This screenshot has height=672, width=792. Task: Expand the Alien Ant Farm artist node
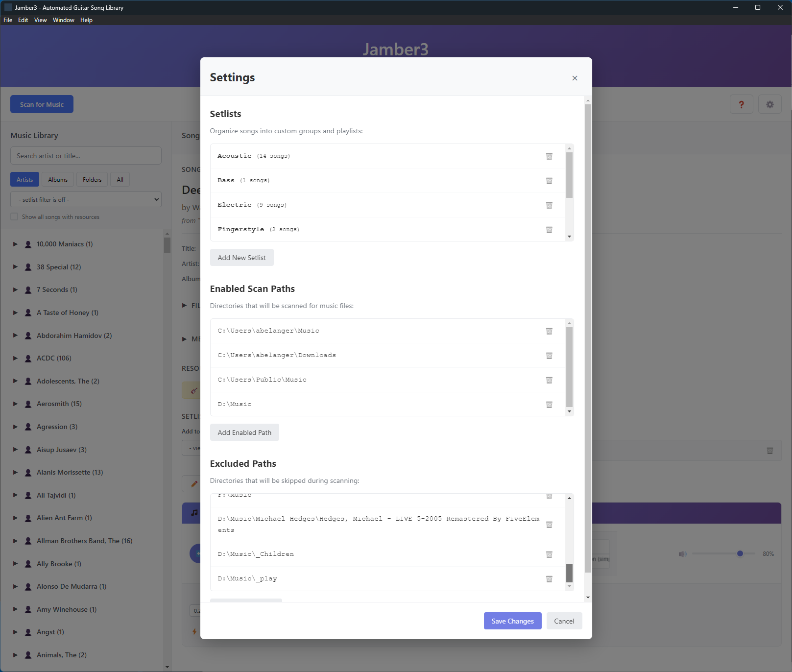15,518
